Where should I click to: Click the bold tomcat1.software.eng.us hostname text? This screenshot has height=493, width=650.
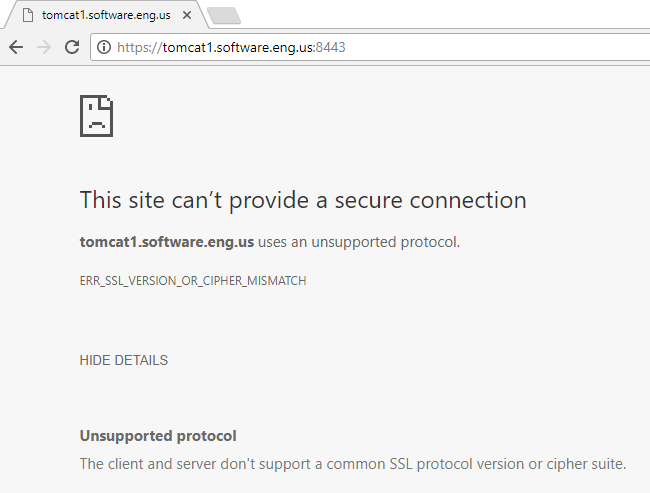pyautogui.click(x=167, y=242)
